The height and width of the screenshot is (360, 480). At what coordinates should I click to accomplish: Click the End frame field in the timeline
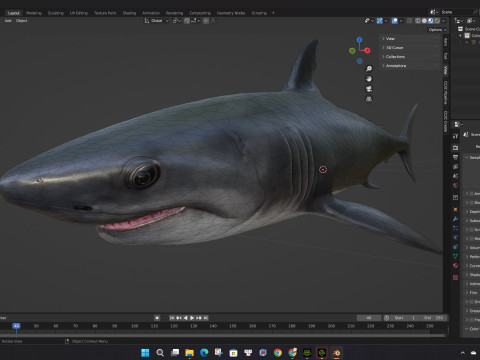point(434,318)
